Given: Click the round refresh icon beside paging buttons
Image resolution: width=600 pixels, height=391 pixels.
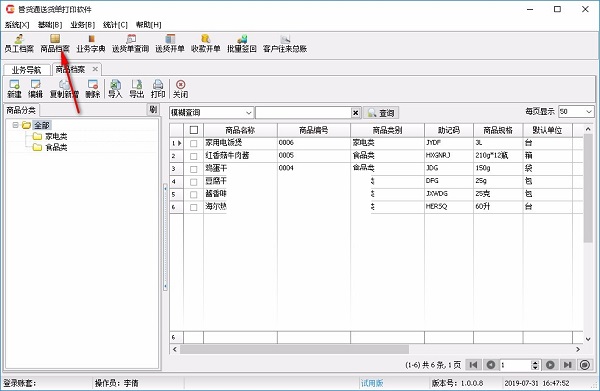Looking at the screenshot, I should (585, 365).
